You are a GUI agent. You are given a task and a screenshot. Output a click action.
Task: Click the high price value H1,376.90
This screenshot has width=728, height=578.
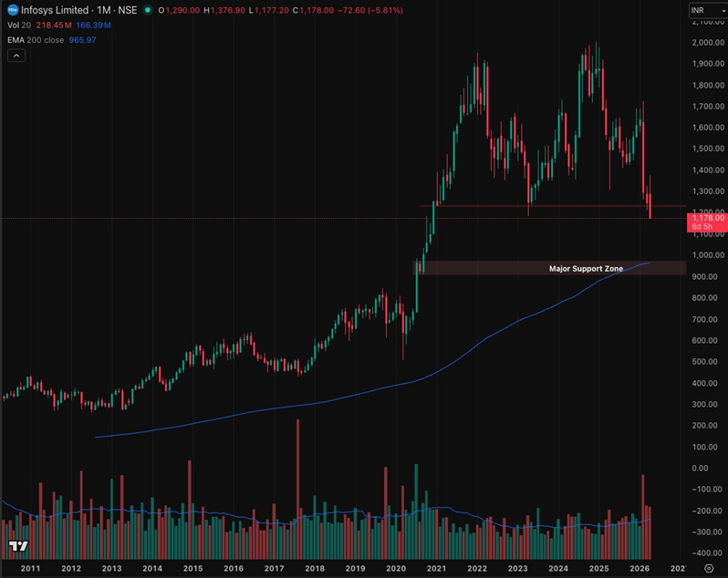click(x=224, y=10)
